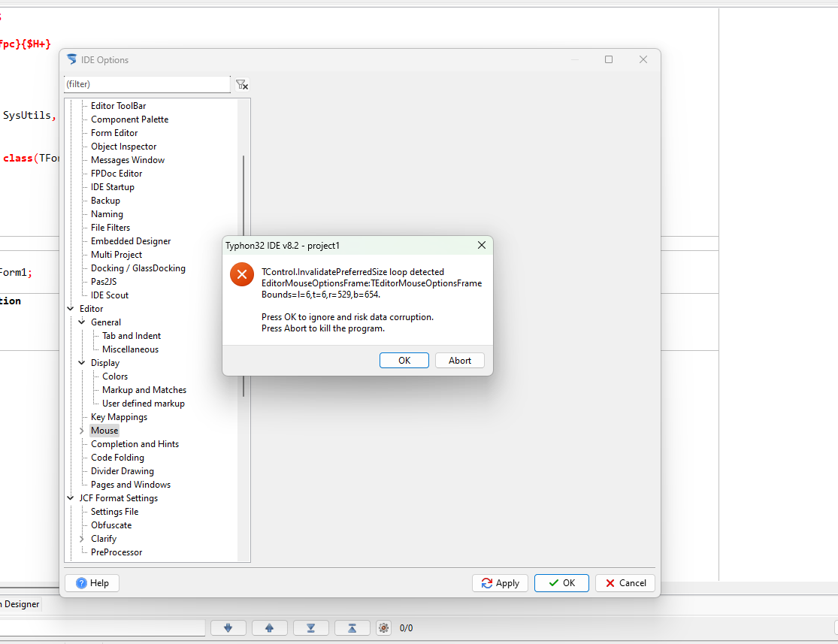Select the Display item label
Screen dimensions: 838x644
[104, 362]
